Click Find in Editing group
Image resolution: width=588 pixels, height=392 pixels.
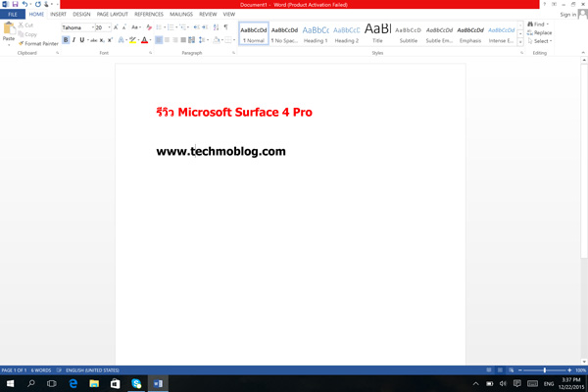[x=538, y=24]
